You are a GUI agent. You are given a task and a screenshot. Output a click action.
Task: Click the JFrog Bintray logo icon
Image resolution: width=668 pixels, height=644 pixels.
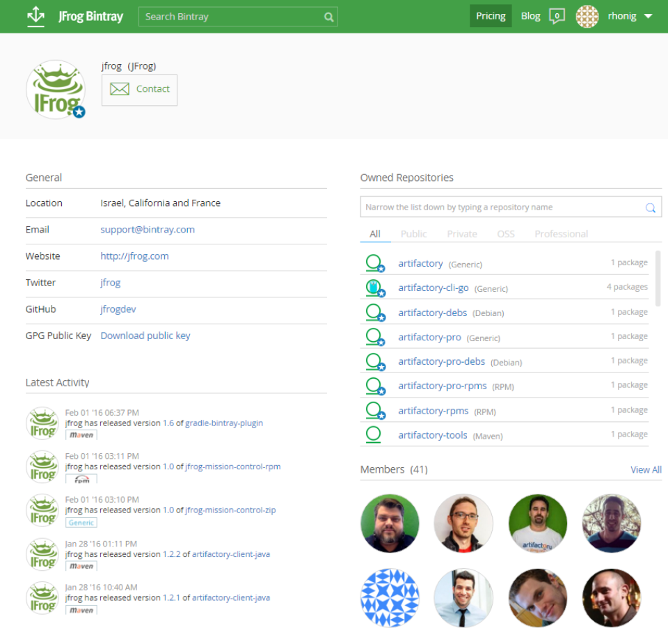[x=35, y=16]
